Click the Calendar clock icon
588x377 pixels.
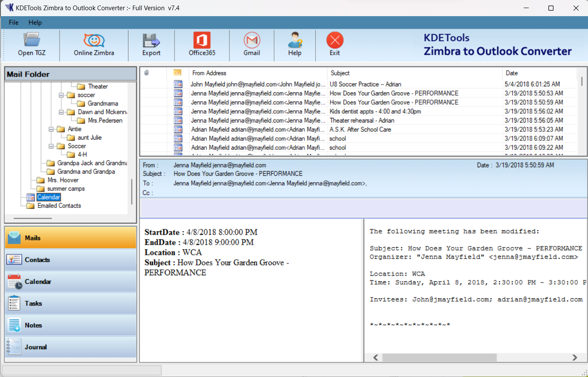14,282
